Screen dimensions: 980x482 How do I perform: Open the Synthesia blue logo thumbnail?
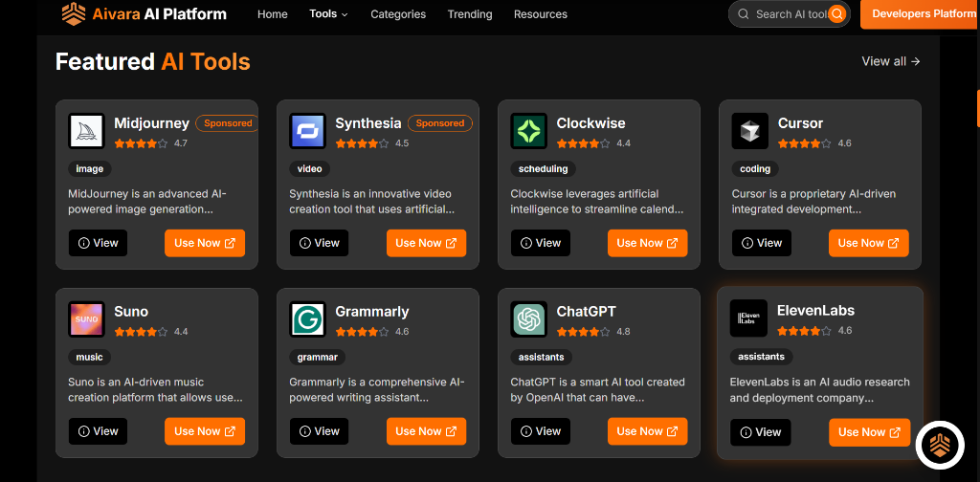coord(307,131)
